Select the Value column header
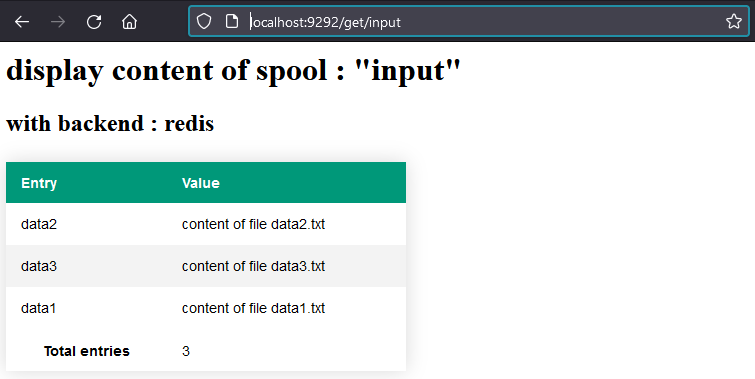The height and width of the screenshot is (379, 755). pyautogui.click(x=201, y=183)
